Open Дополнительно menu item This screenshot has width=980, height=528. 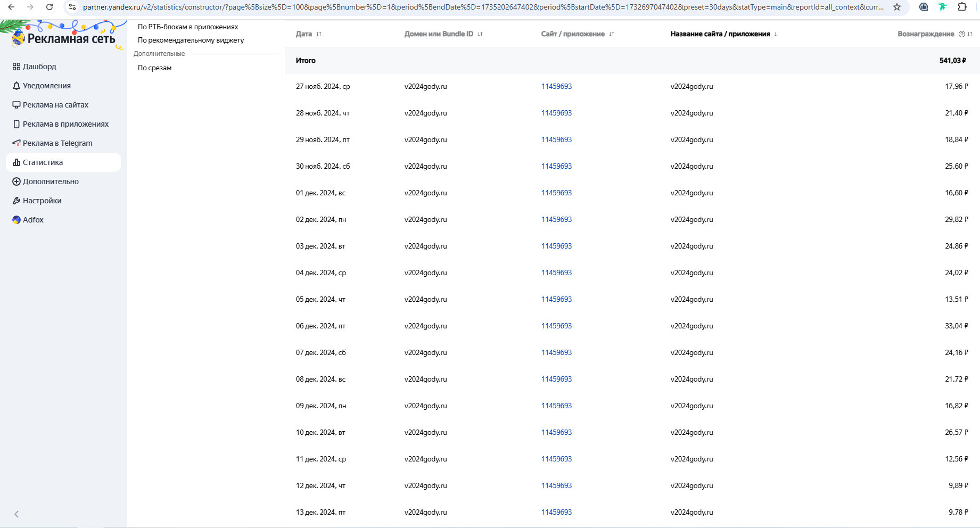pos(51,181)
